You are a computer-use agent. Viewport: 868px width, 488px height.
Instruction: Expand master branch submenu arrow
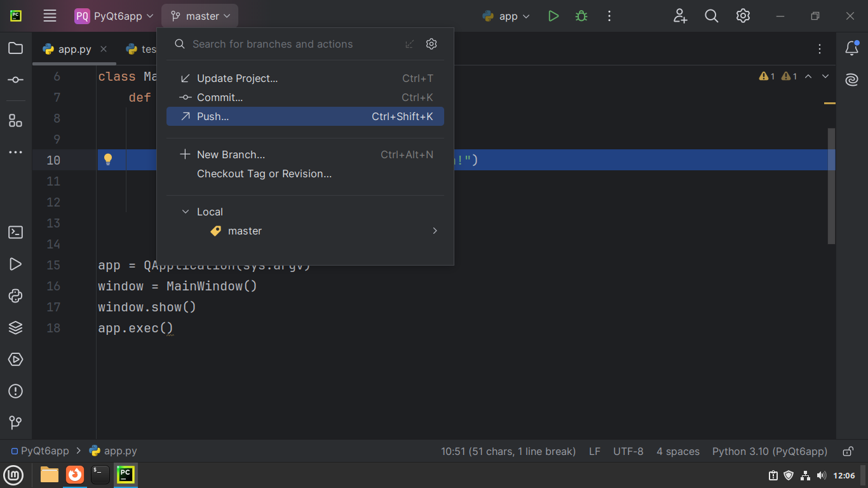(435, 231)
